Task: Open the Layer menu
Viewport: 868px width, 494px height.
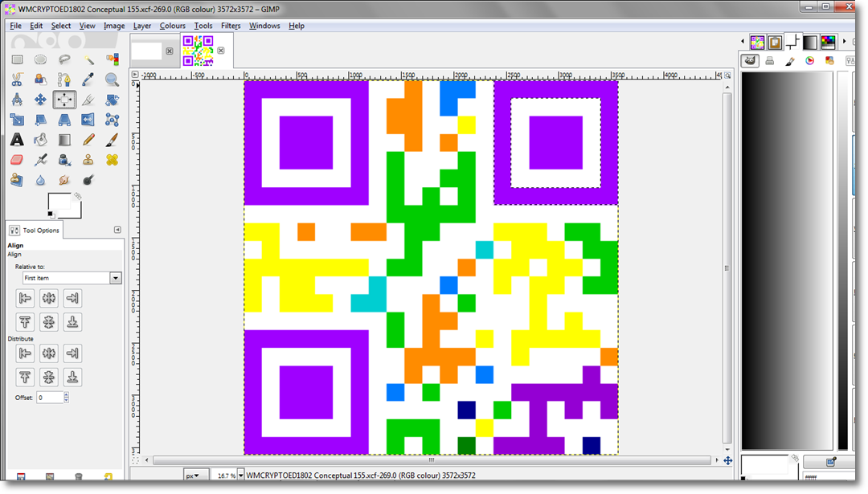Action: point(142,26)
